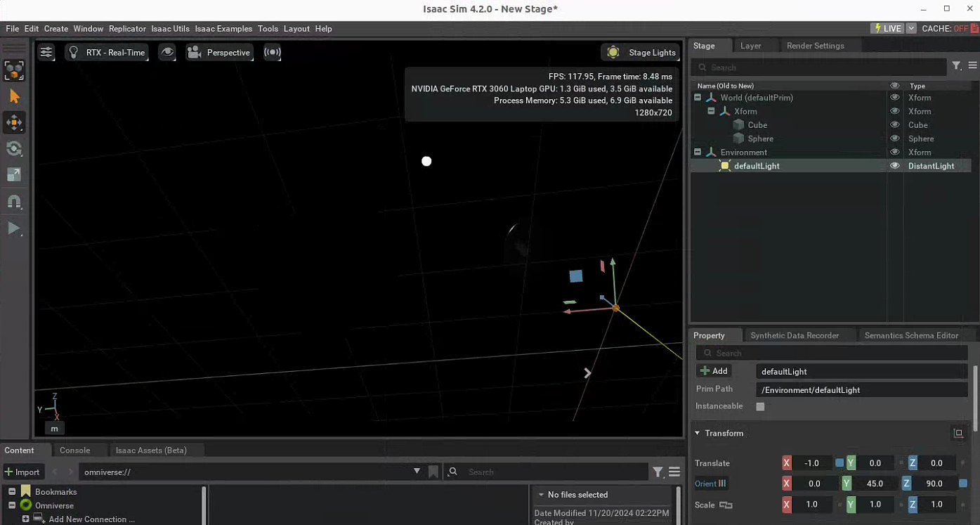Toggle visibility of Environment prim
Viewport: 980px width, 525px height.
tap(895, 152)
